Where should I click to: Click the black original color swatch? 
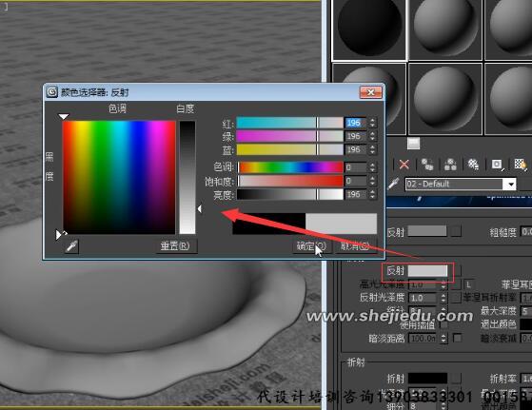tap(268, 224)
